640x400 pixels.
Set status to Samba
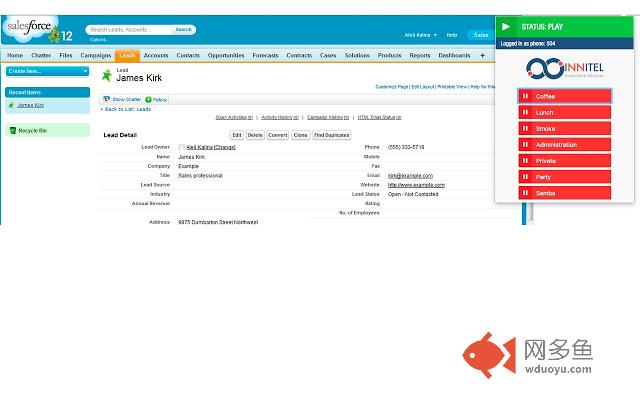[564, 193]
